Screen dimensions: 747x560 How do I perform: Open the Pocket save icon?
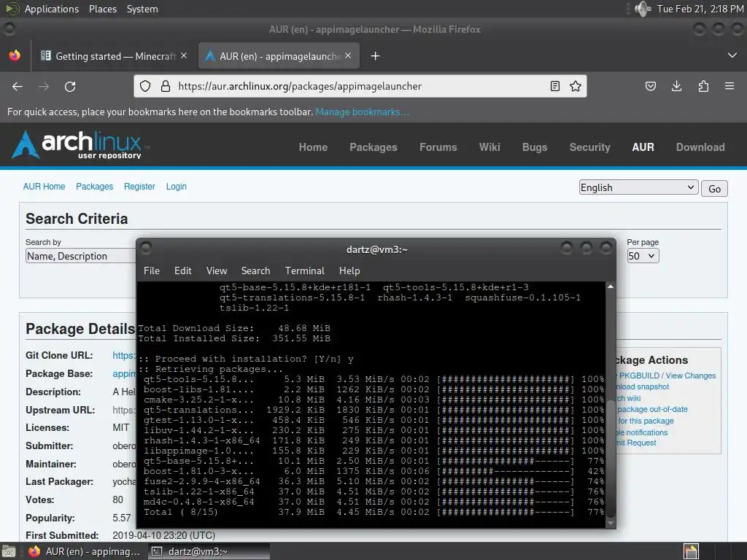click(650, 86)
